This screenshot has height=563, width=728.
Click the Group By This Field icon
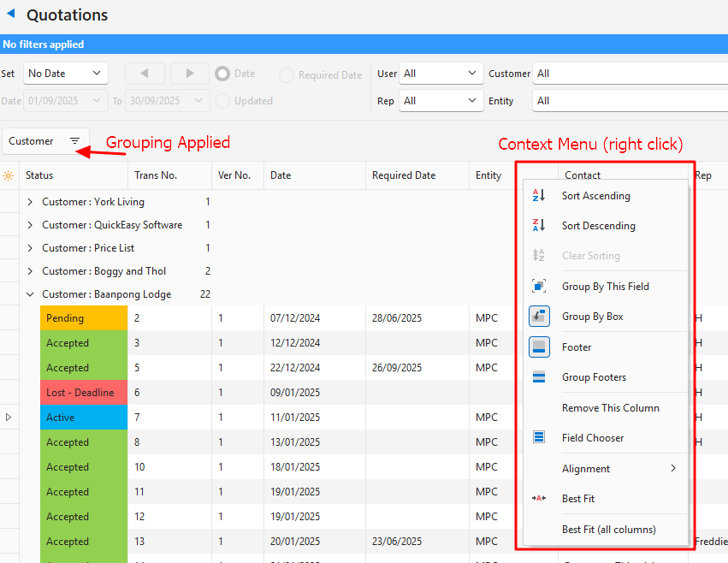539,287
